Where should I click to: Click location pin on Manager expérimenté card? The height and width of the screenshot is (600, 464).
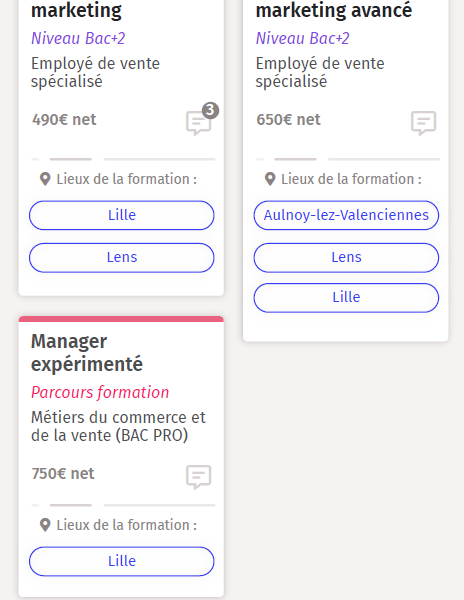pos(45,525)
